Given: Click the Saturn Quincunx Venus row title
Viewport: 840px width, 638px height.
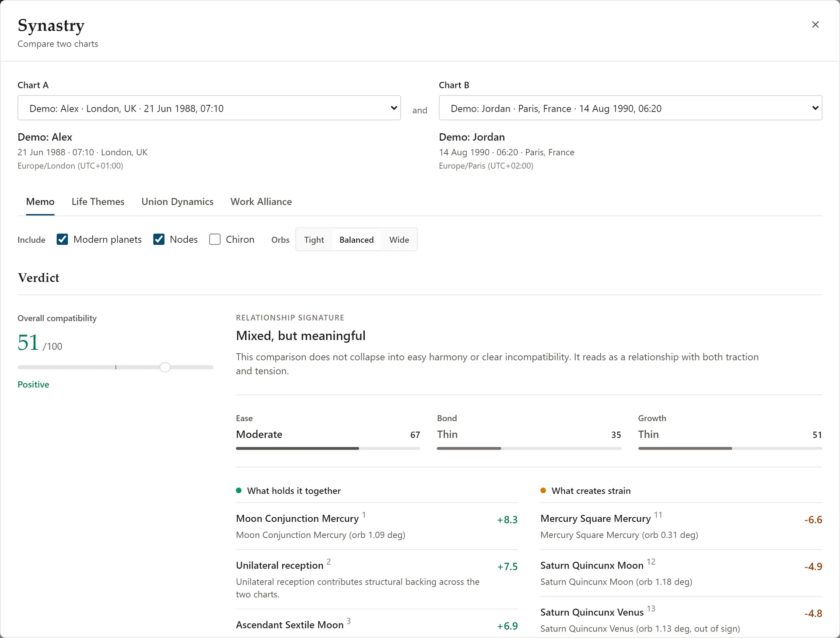Looking at the screenshot, I should [592, 612].
